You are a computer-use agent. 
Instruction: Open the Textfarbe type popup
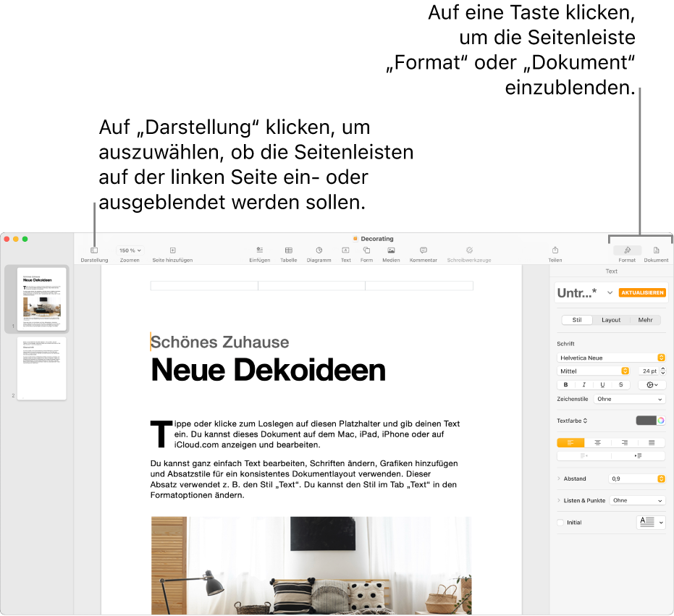(572, 421)
